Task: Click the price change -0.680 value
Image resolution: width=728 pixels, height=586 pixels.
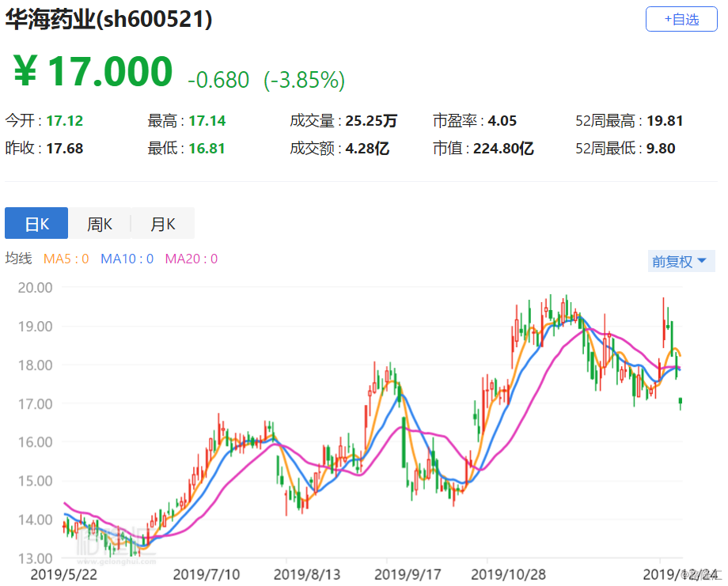Action: pos(218,80)
